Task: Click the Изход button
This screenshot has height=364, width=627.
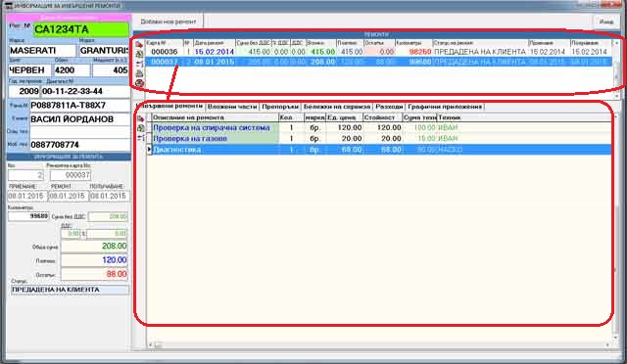Action: click(x=605, y=22)
